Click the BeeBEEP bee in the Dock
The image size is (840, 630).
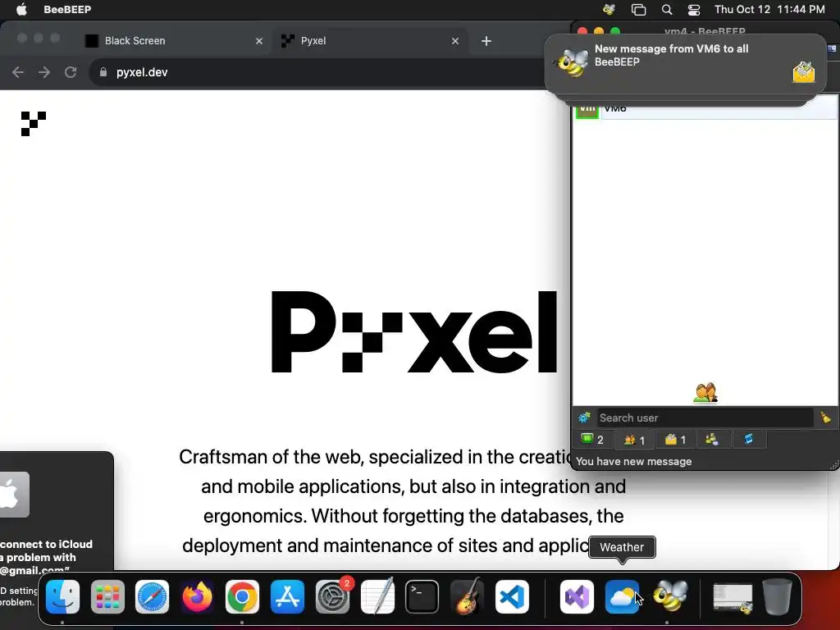(x=669, y=597)
